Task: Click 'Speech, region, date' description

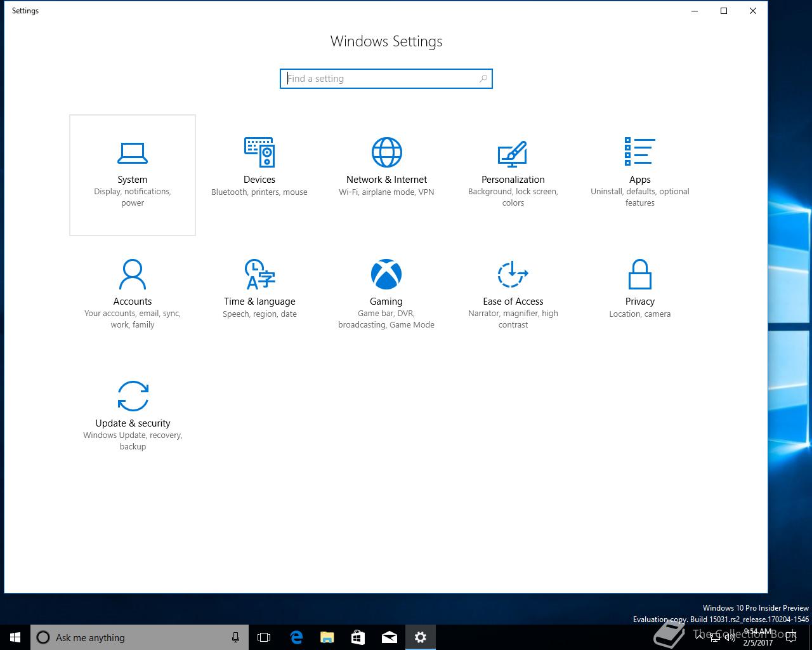Action: 259,314
